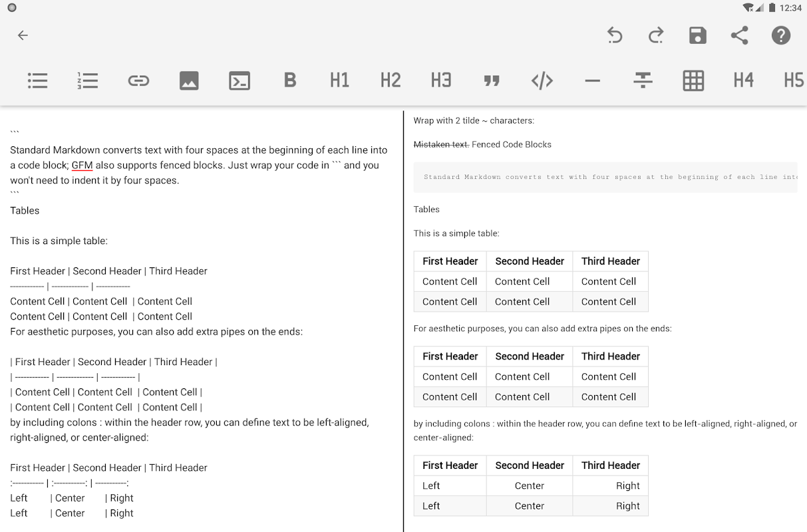Insert inline code tag
Viewport: 807px width, 532px height.
click(542, 80)
